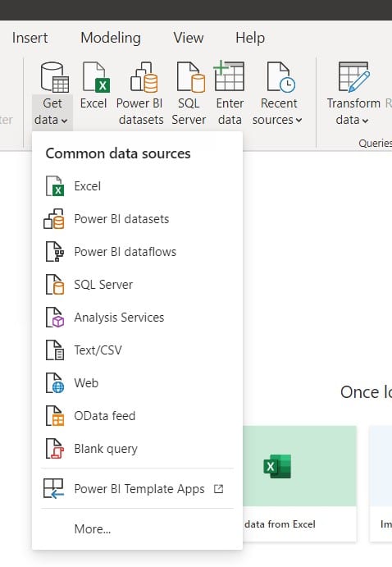This screenshot has height=567, width=392.
Task: Click the SQL Server ribbon icon
Action: [190, 77]
